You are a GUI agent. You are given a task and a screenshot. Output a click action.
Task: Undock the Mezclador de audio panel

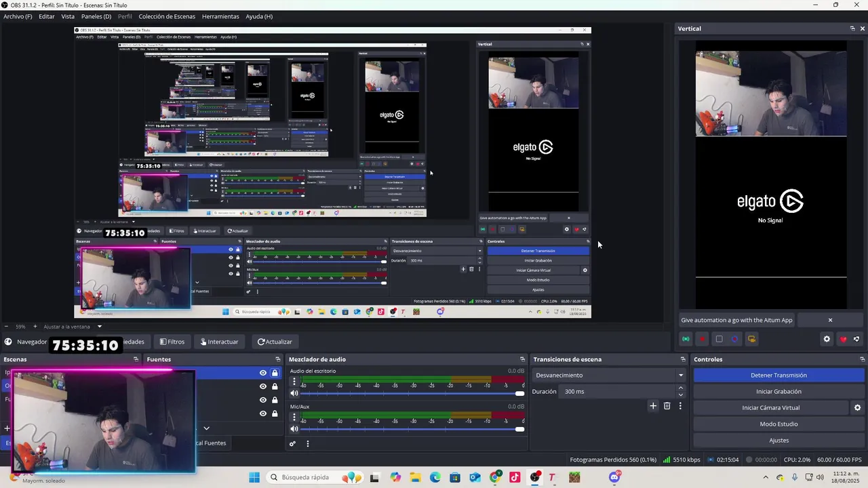[522, 359]
